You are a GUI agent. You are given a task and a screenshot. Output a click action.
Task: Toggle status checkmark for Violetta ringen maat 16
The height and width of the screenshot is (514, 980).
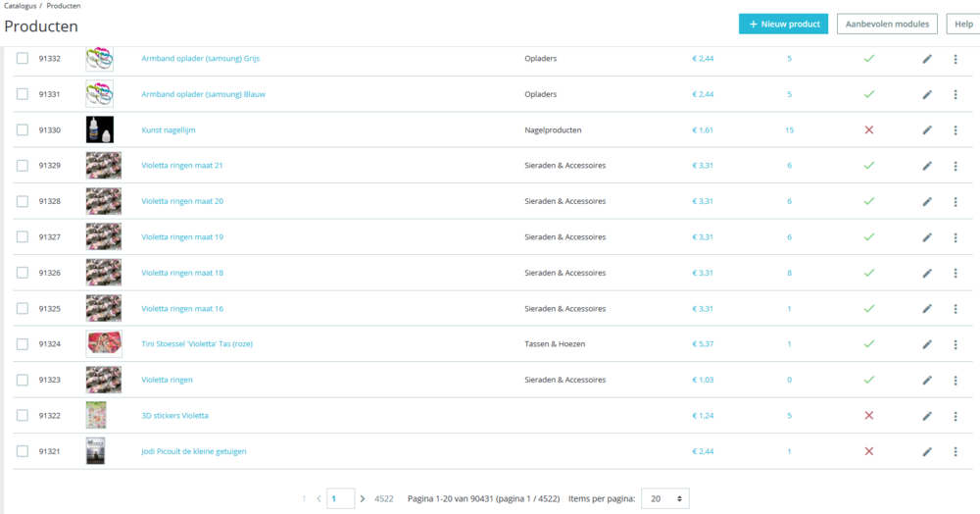pos(868,308)
